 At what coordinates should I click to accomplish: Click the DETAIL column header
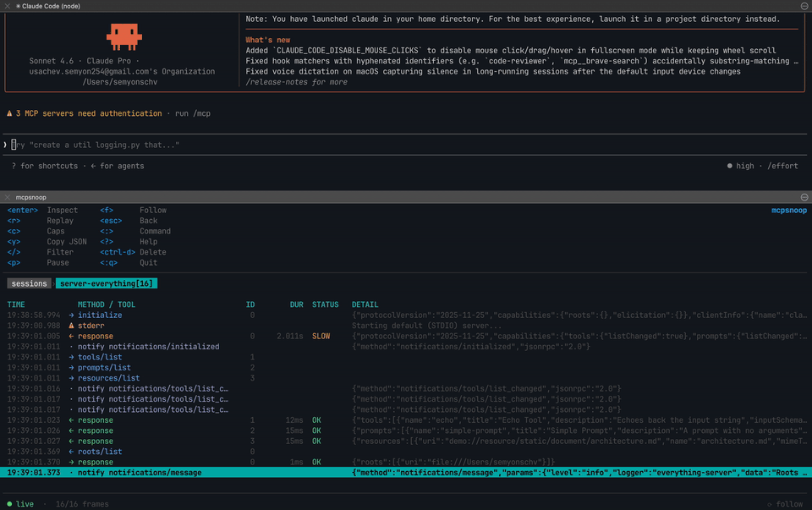pyautogui.click(x=365, y=304)
